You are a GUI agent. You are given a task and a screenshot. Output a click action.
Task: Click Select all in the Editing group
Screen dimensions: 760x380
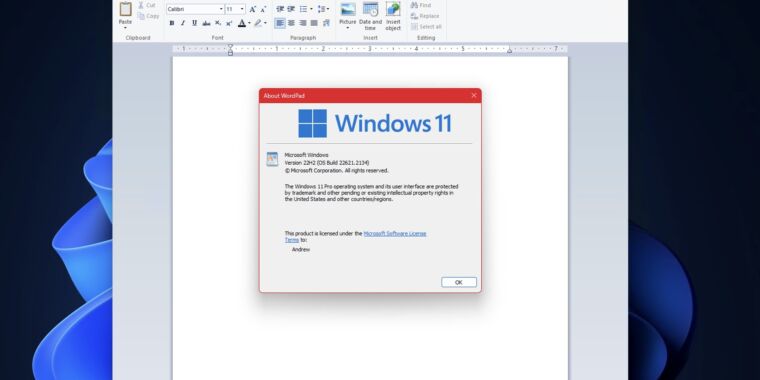[x=426, y=27]
